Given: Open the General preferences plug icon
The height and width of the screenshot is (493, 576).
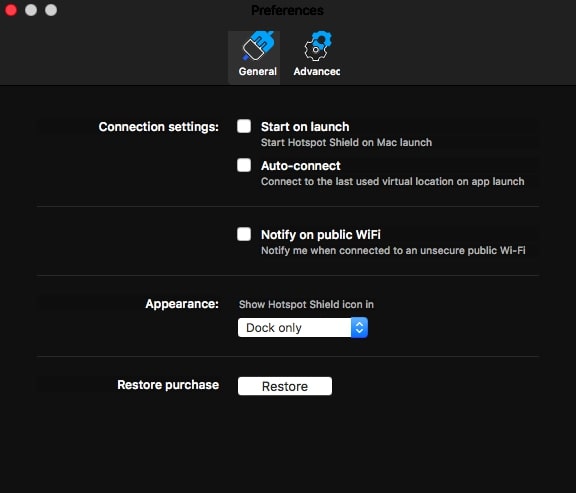Looking at the screenshot, I should pyautogui.click(x=258, y=46).
